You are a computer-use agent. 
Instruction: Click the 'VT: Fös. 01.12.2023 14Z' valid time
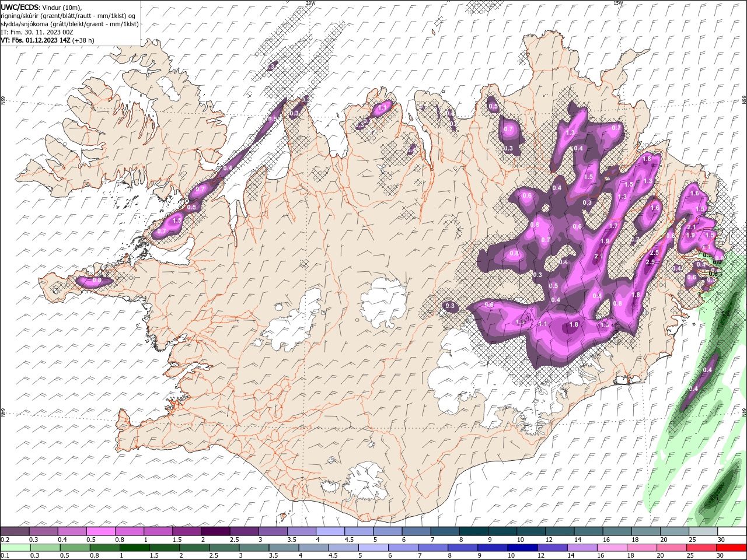pyautogui.click(x=36, y=40)
